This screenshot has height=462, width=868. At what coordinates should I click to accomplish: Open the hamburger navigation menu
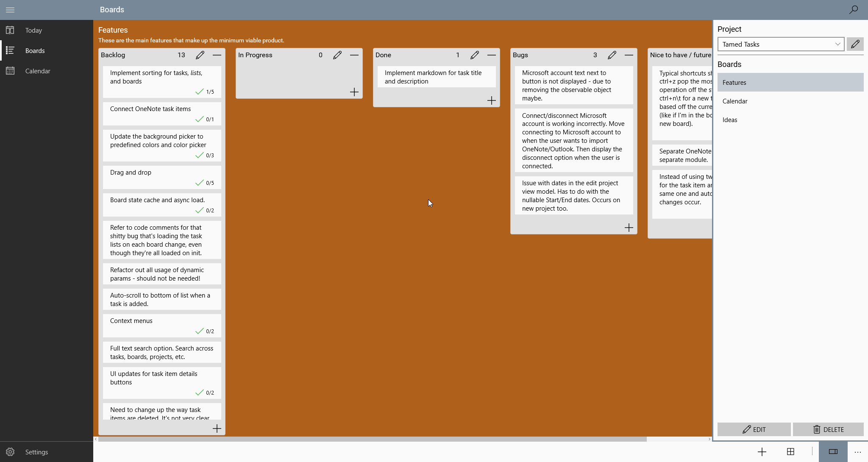click(x=10, y=9)
